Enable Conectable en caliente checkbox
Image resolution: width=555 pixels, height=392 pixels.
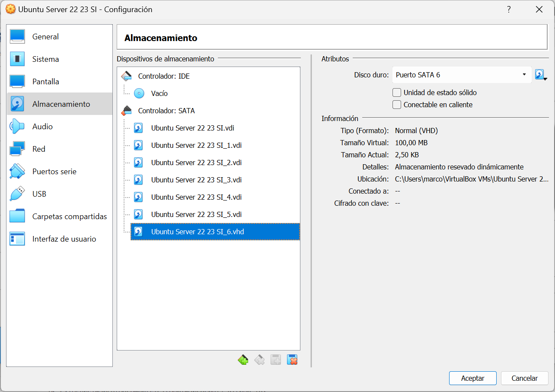tap(396, 105)
